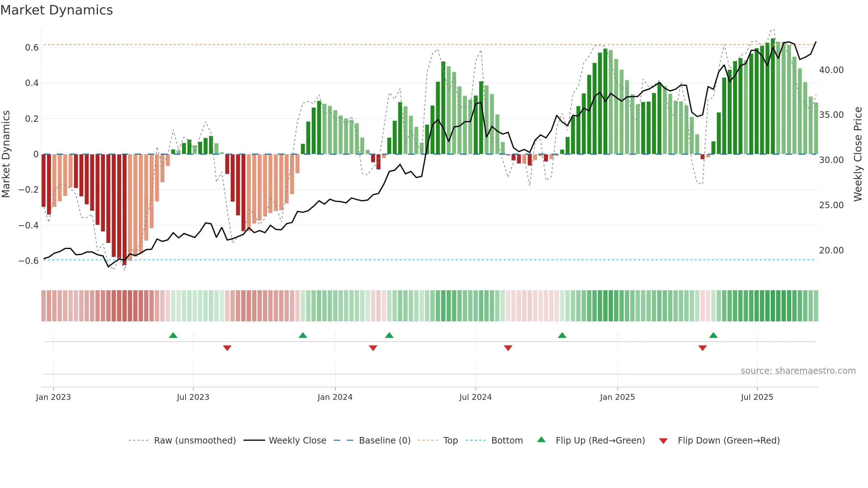Image resolution: width=868 pixels, height=488 pixels.
Task: Click the flip-down marker after Jul 2023
Action: (x=227, y=348)
